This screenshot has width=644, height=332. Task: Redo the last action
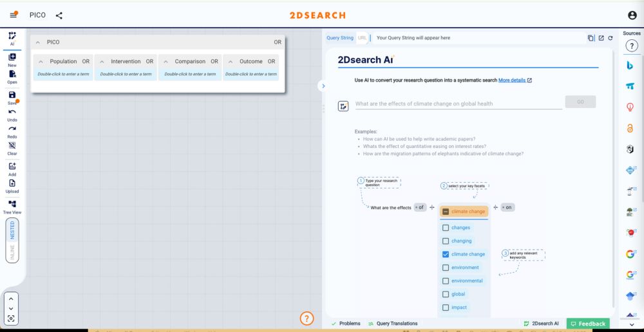click(x=12, y=132)
